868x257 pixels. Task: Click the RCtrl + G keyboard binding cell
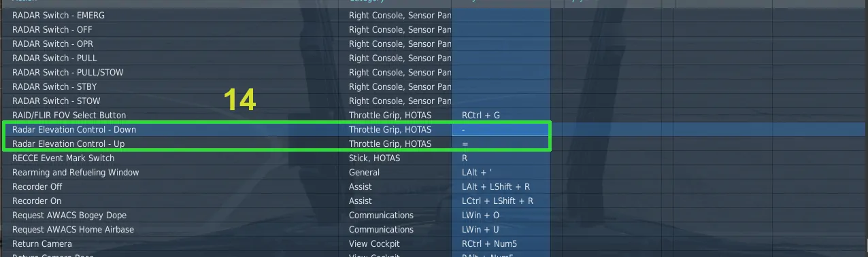501,115
